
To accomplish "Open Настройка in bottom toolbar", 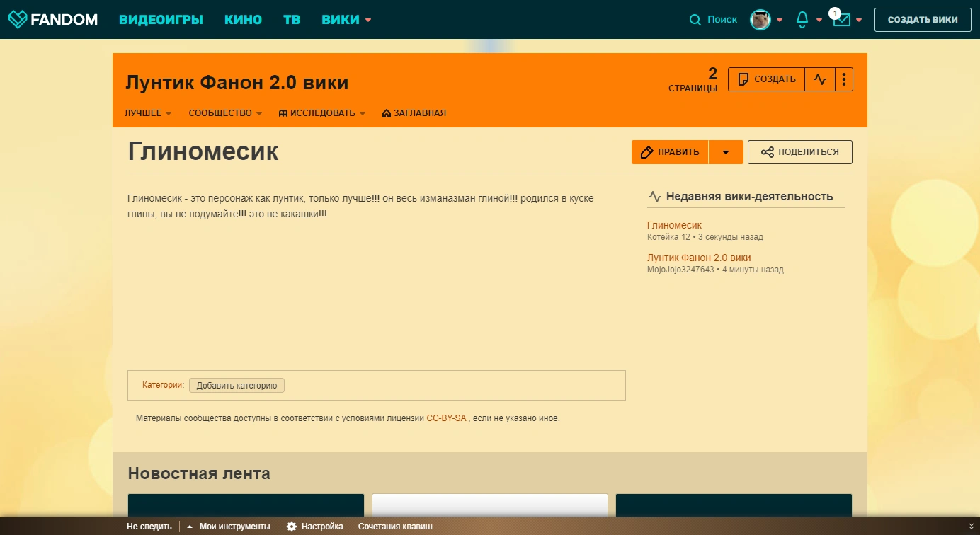I will click(322, 527).
